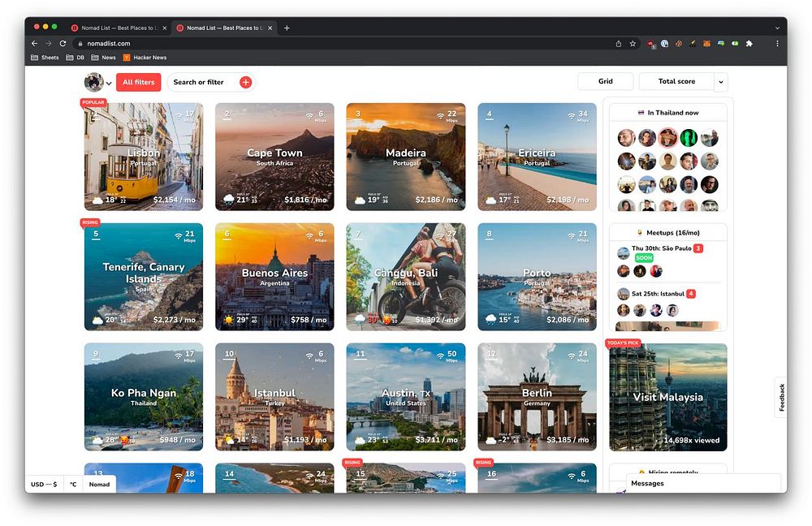Screen dimensions: 812x526
Task: Expand the tab list chevron
Action: point(777,28)
